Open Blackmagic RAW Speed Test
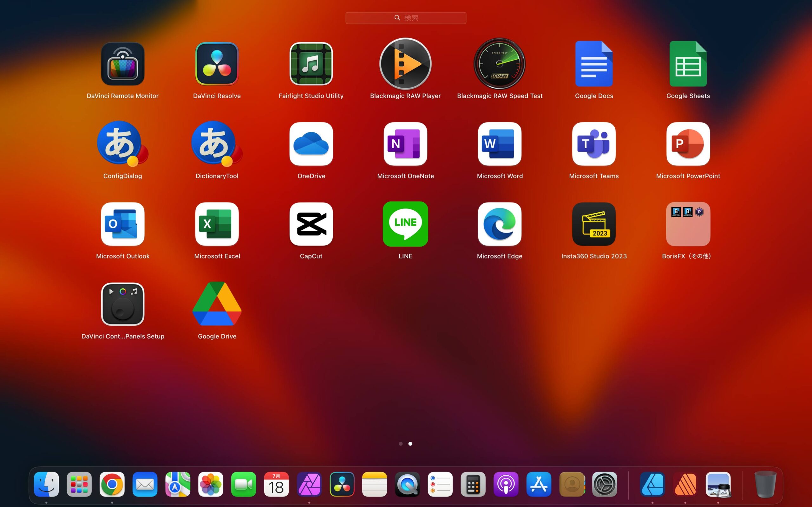812x507 pixels. coord(499,64)
